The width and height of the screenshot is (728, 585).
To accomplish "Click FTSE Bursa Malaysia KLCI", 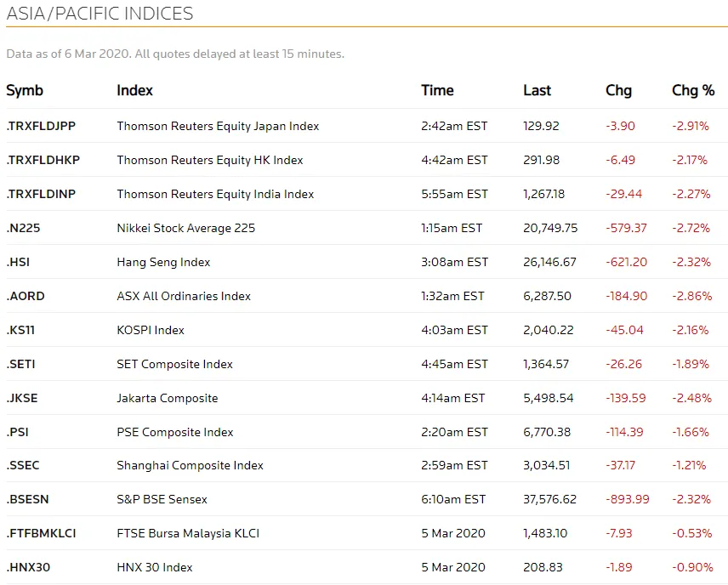I will tap(188, 533).
